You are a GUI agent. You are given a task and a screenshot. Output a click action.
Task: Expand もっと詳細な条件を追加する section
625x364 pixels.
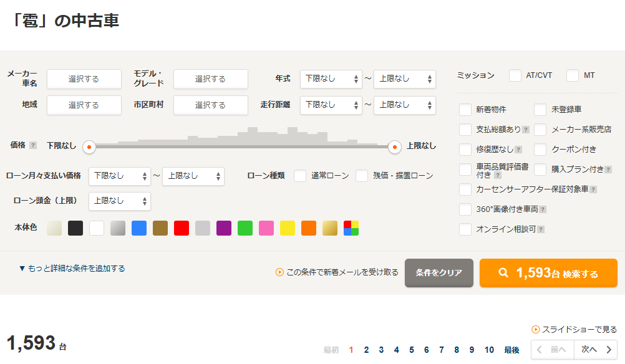(x=72, y=269)
